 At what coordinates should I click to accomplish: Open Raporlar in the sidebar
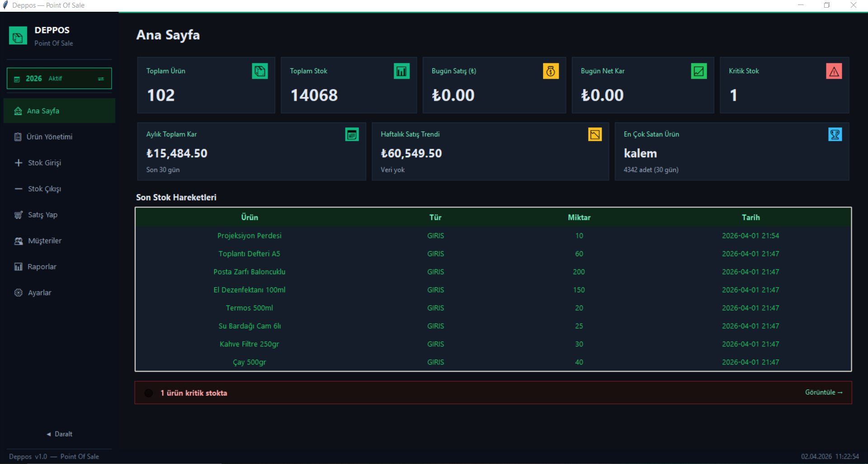pos(42,267)
